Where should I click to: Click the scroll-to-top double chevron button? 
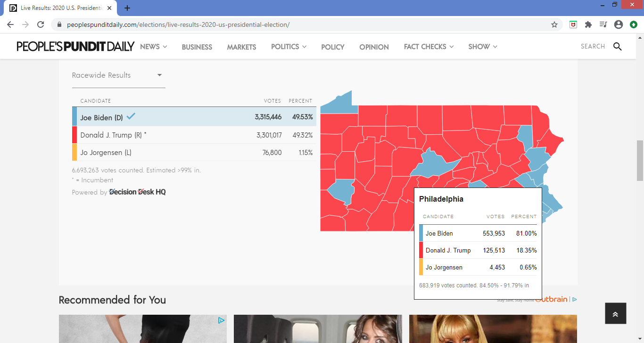[x=616, y=313]
